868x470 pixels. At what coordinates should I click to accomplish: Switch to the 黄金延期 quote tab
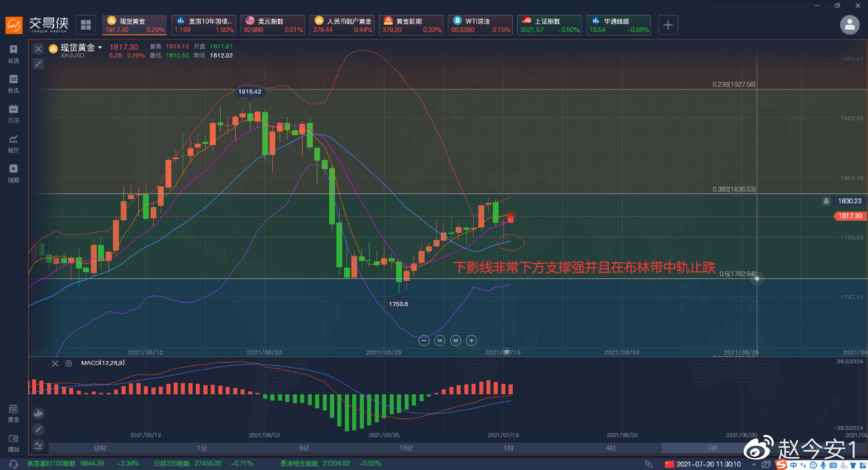click(x=411, y=25)
